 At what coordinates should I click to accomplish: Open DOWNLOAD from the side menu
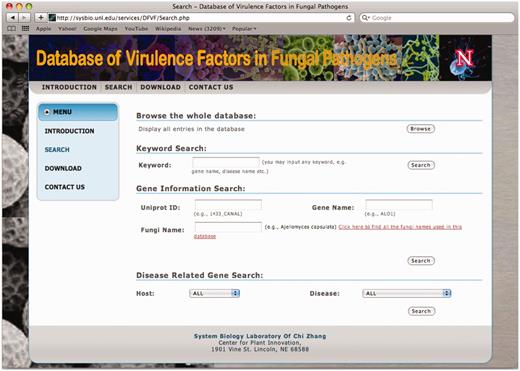pos(63,168)
